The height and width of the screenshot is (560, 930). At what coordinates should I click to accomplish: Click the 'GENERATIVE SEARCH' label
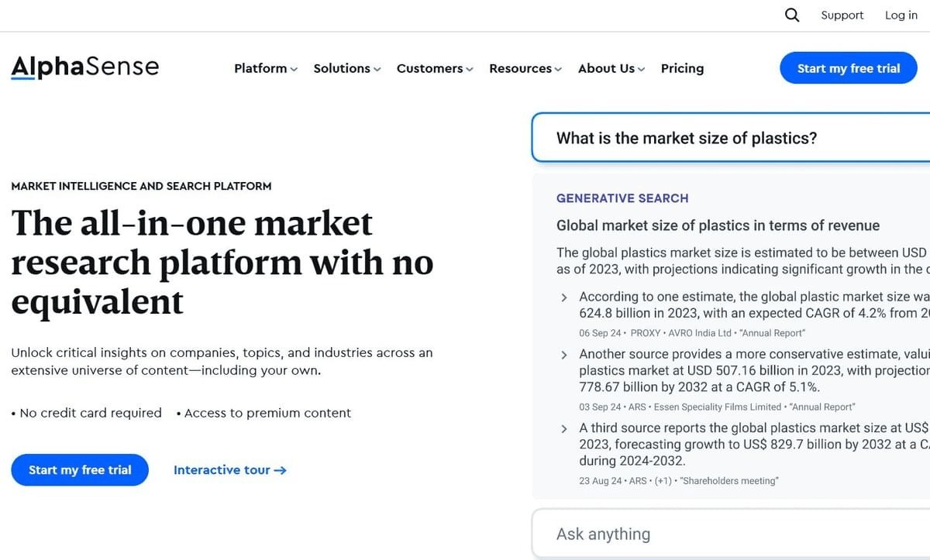pyautogui.click(x=622, y=198)
